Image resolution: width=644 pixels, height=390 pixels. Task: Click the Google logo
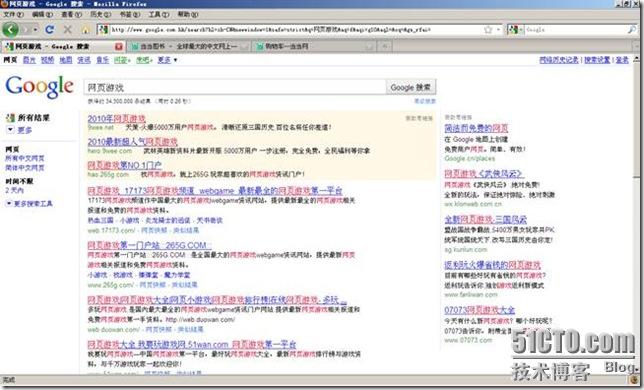click(x=39, y=87)
